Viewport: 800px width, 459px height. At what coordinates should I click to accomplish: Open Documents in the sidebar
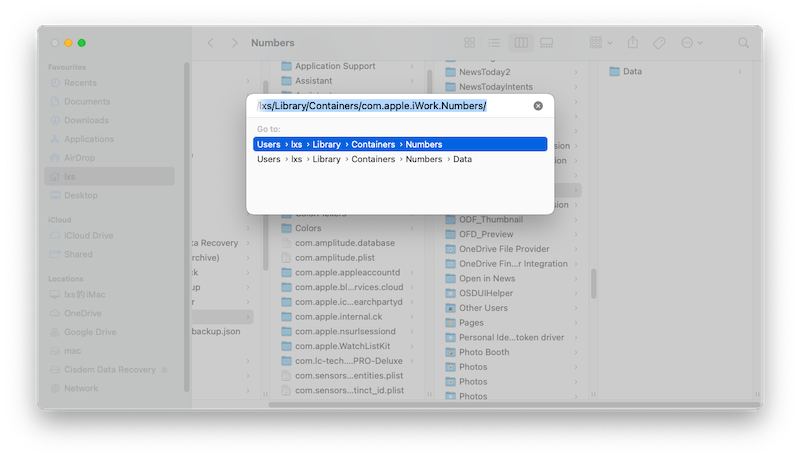[109, 101]
